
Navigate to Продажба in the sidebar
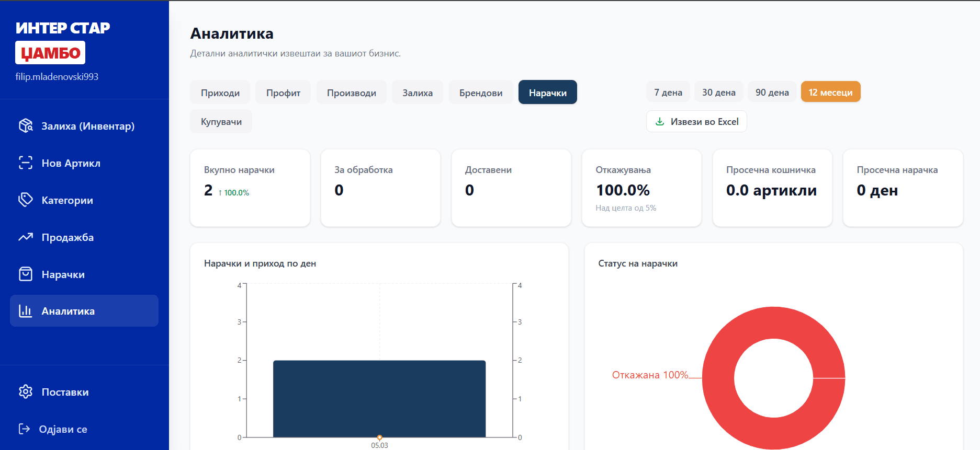84,237
